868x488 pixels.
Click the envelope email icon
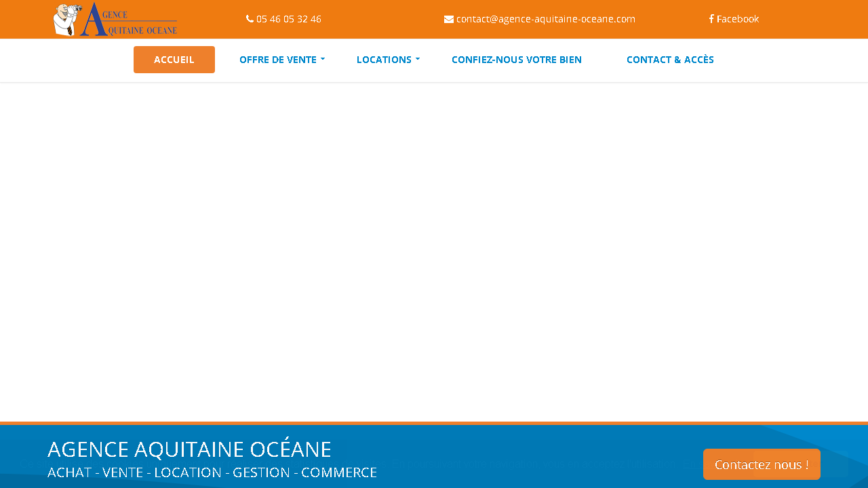(449, 19)
